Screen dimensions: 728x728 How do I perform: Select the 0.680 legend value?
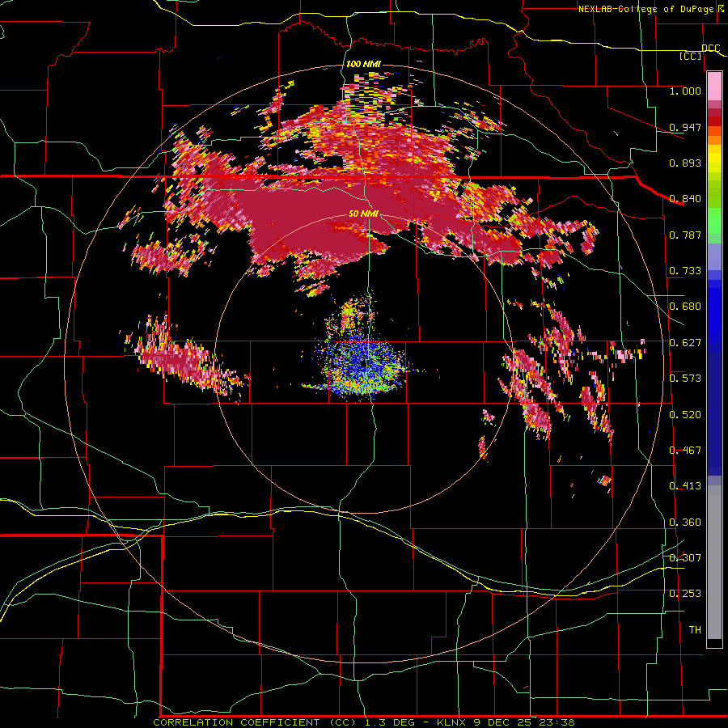pos(685,307)
